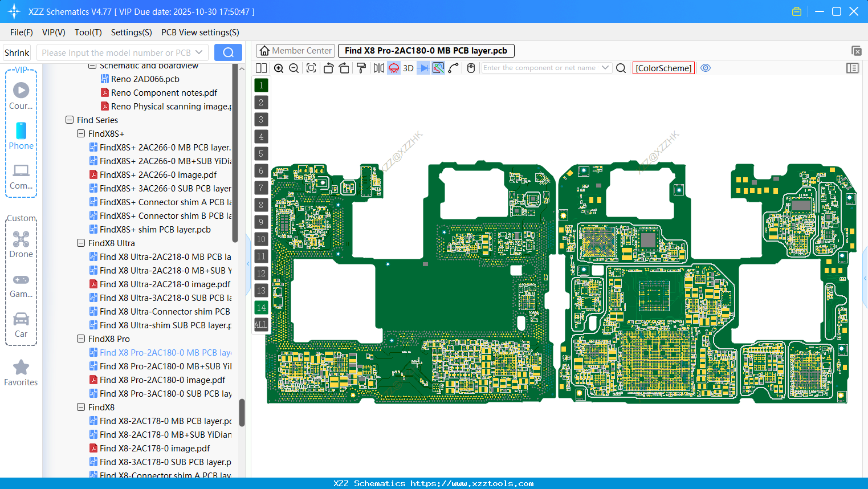Screen dimensions: 868x489
Task: Toggle the diode highlight mode in the toolbar
Action: pos(422,68)
